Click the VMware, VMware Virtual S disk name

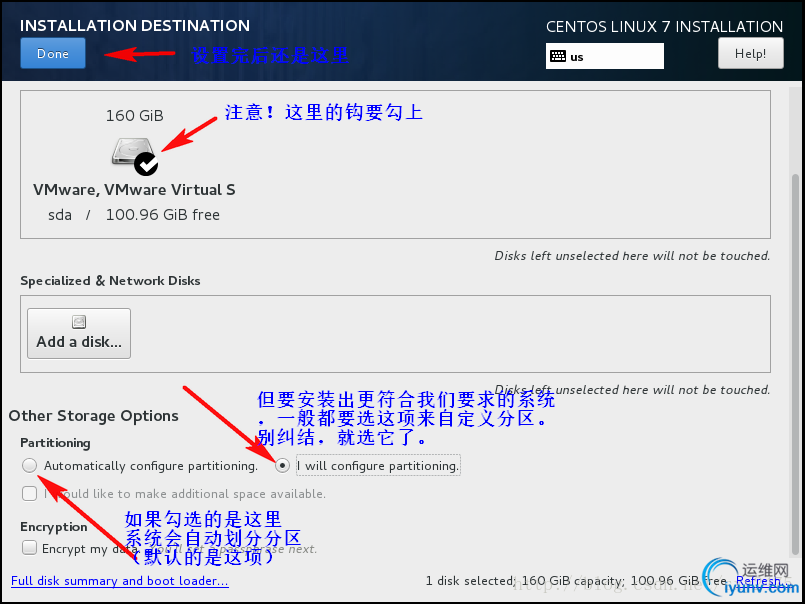click(x=135, y=190)
